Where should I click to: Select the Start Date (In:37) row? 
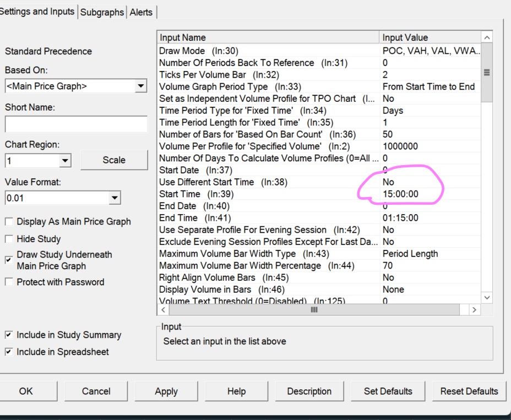319,170
